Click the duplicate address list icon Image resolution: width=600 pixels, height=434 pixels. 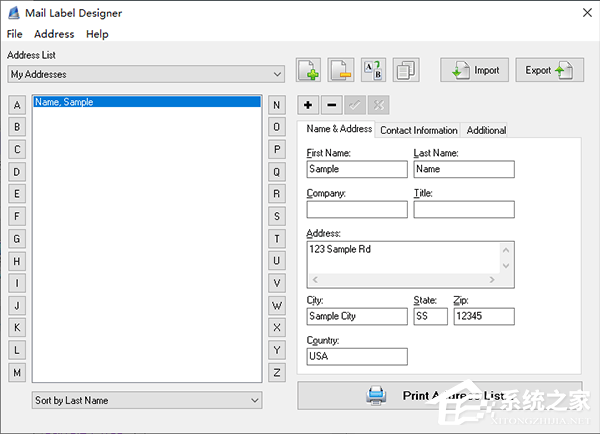coord(405,70)
